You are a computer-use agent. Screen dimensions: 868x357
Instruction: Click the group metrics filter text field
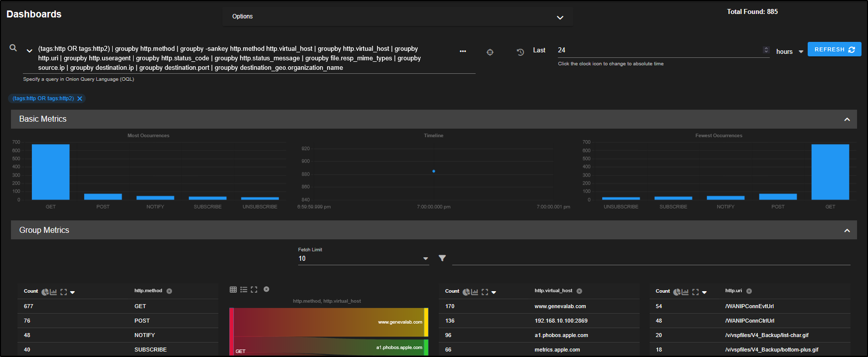(x=651, y=258)
